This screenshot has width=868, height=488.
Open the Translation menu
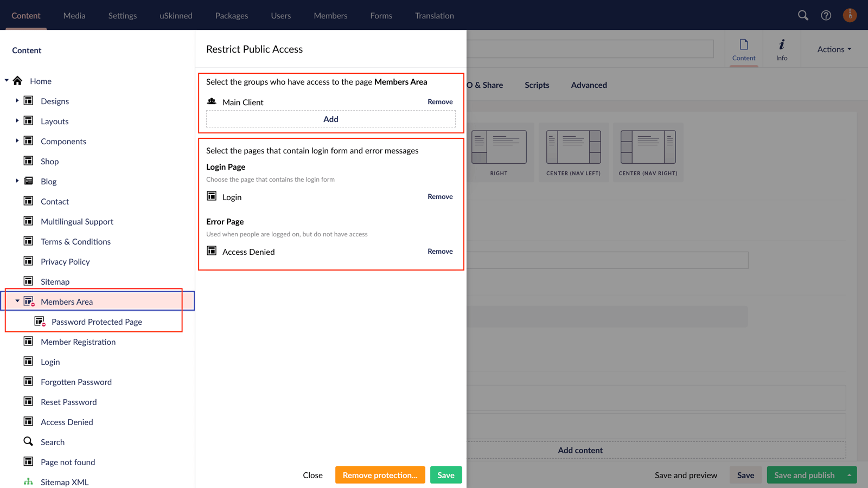(x=434, y=15)
